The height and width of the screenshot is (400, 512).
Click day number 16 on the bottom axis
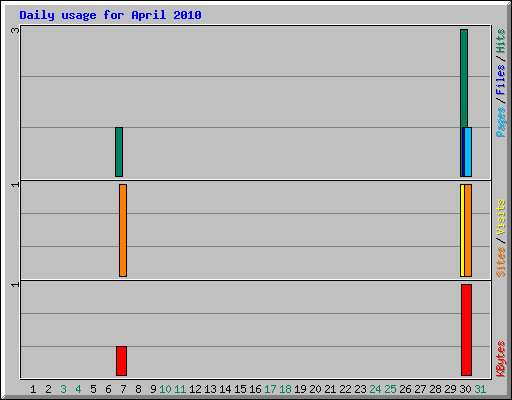click(255, 389)
